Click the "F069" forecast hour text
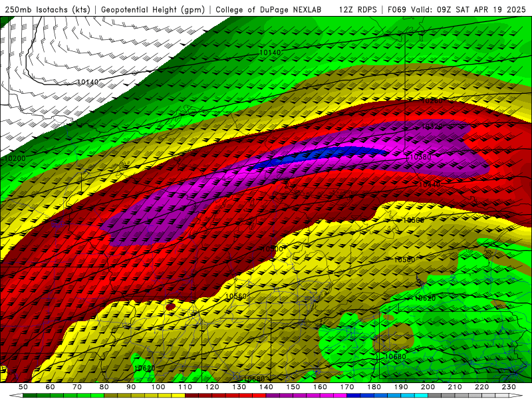The width and height of the screenshot is (532, 399). 396,9
